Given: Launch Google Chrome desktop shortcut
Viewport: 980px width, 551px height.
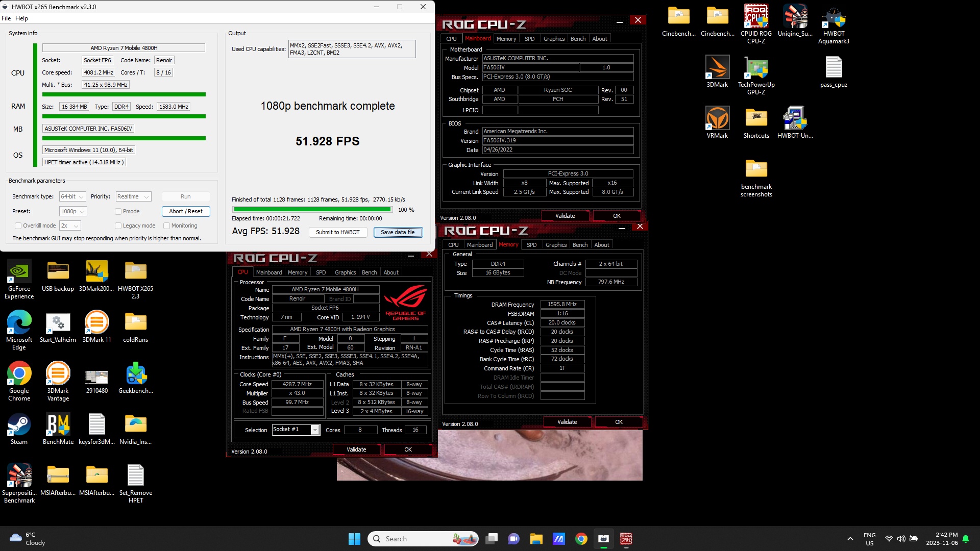Looking at the screenshot, I should coord(19,381).
